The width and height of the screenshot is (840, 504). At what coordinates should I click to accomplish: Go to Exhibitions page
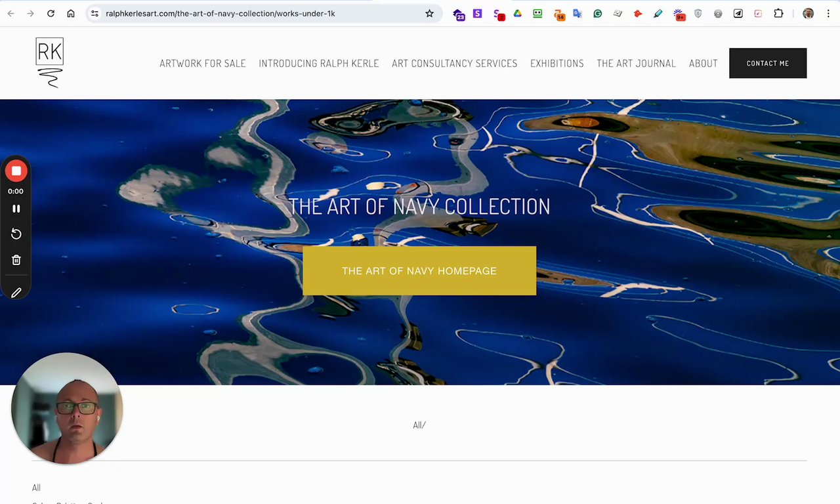pyautogui.click(x=557, y=64)
